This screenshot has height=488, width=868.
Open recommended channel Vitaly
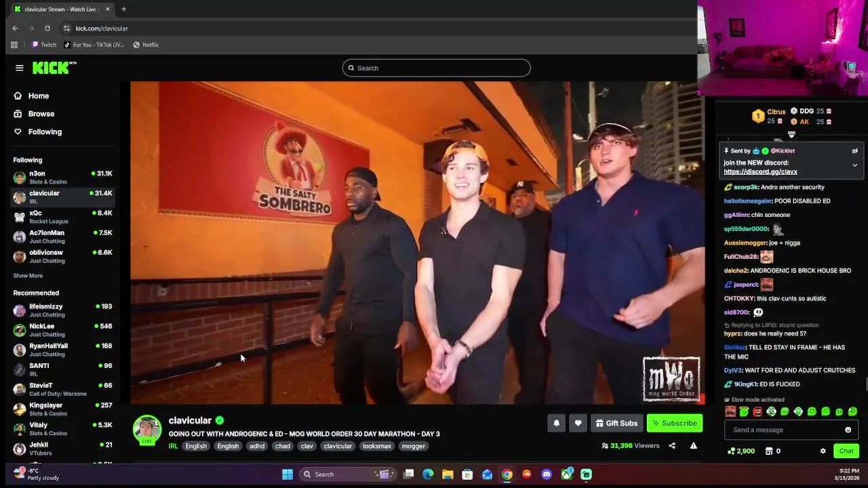pyautogui.click(x=63, y=428)
